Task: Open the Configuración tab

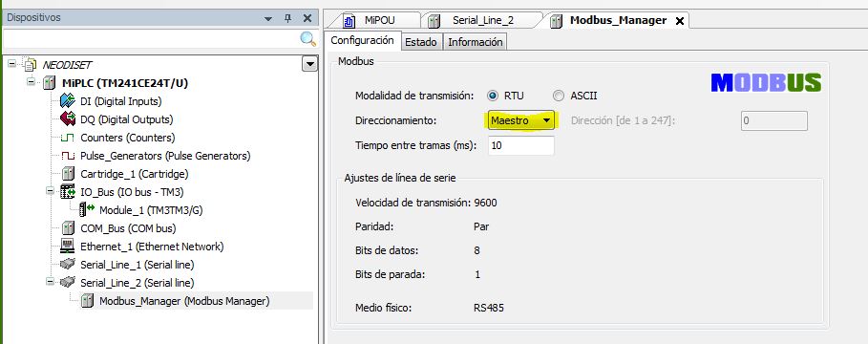Action: (362, 41)
